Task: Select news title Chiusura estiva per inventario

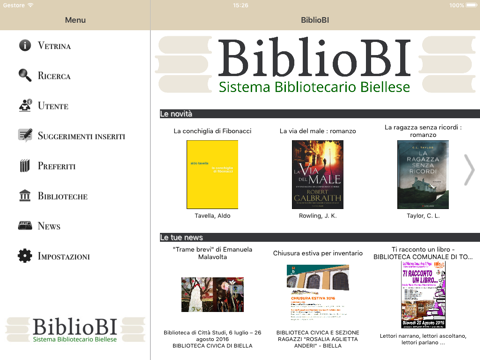Action: (318, 253)
